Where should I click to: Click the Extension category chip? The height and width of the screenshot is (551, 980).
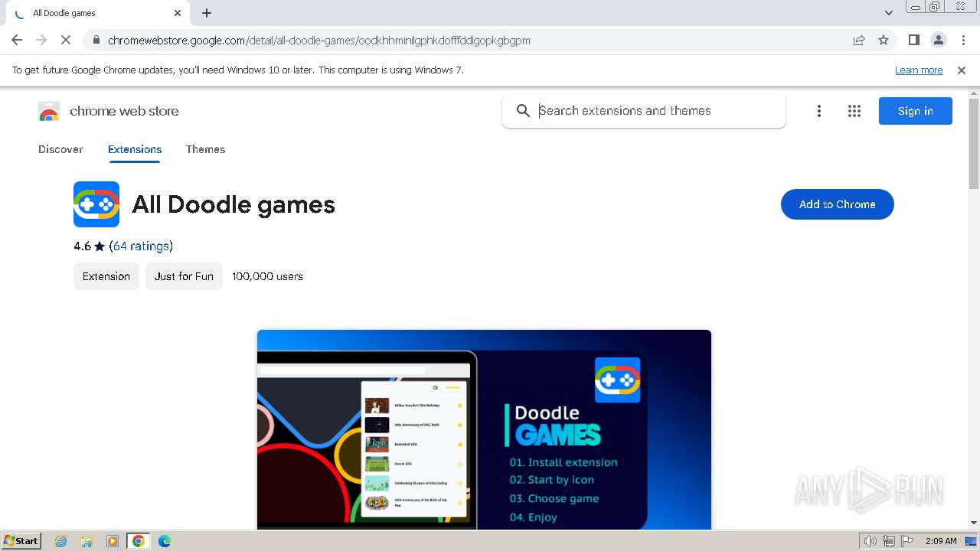point(106,276)
